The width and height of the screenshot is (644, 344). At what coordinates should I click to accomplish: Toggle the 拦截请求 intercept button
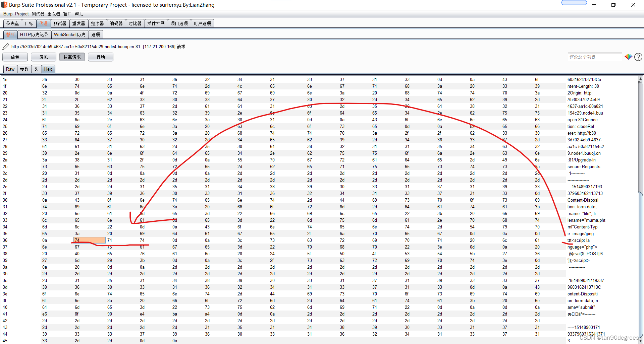pyautogui.click(x=72, y=57)
